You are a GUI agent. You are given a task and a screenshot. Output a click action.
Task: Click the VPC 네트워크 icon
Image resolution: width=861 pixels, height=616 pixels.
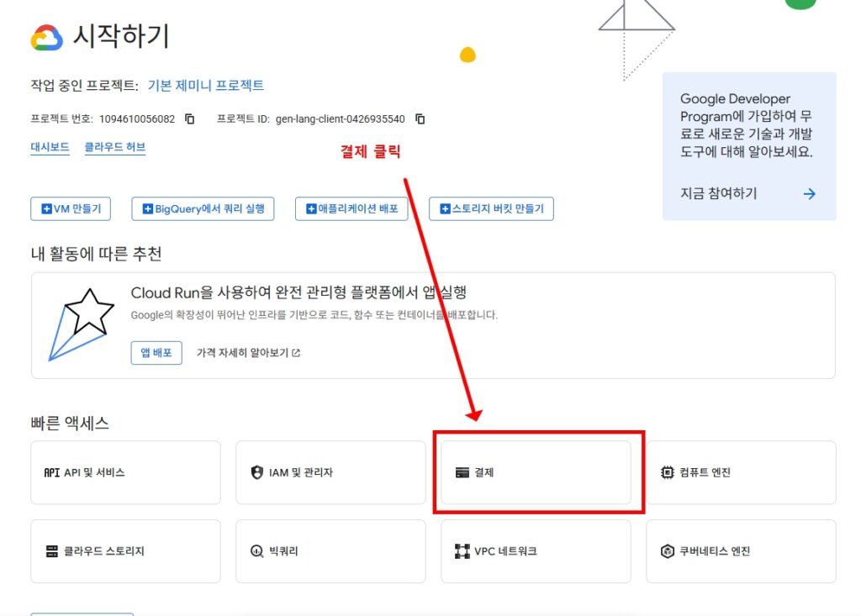(x=463, y=551)
